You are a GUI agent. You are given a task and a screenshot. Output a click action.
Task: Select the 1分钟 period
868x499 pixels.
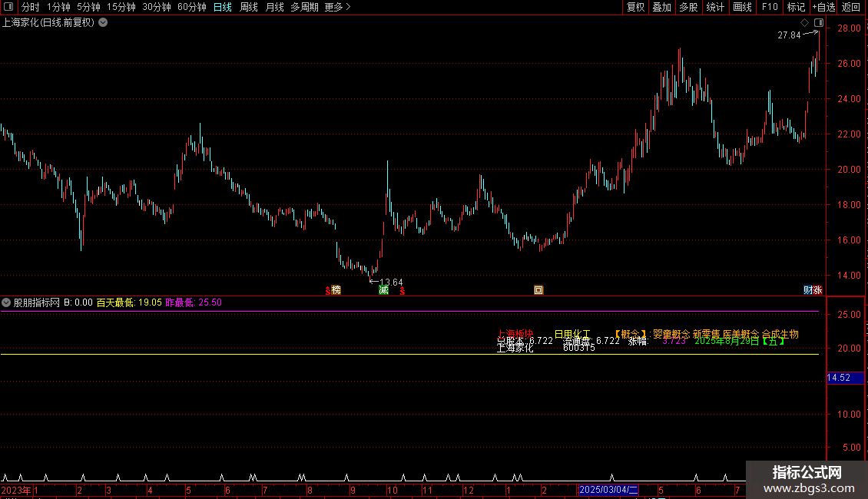tap(58, 7)
